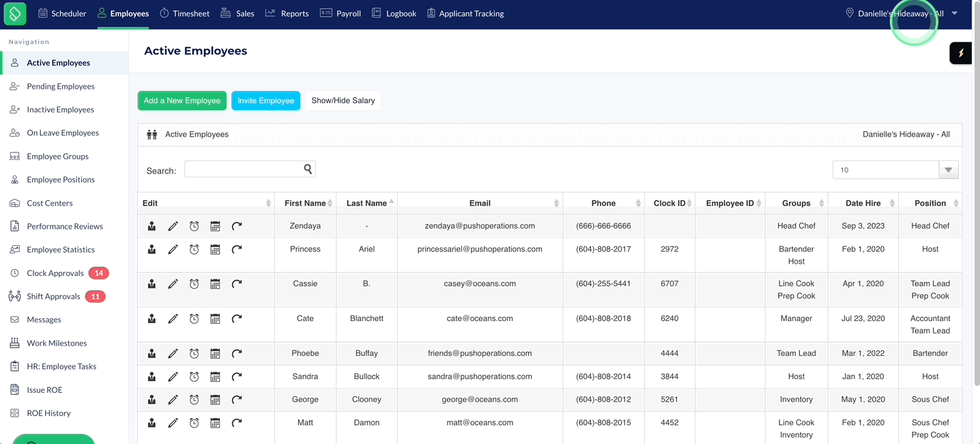This screenshot has width=980, height=444.
Task: Click the phone number (604)-808-2017
Action: pos(603,249)
